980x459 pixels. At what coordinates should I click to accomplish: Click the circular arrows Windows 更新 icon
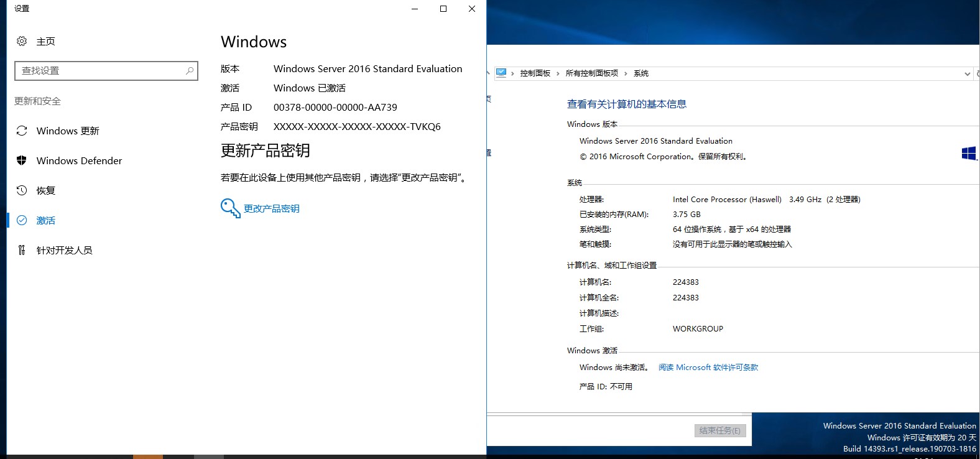point(22,131)
